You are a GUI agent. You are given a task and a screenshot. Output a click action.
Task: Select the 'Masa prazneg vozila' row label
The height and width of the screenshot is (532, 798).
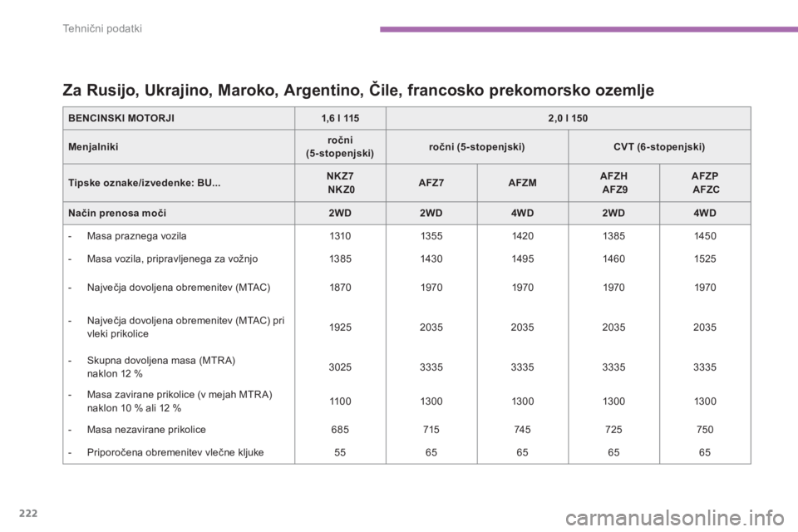[134, 235]
